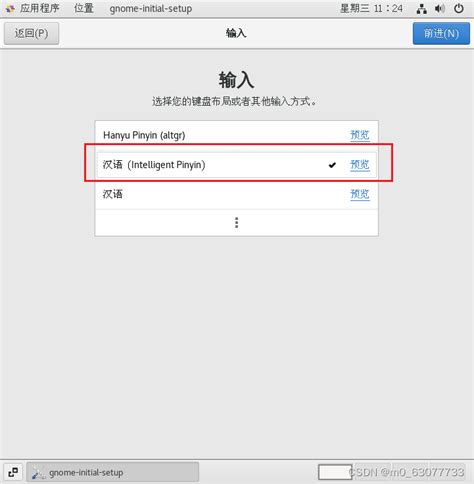Viewport: 474px width, 484px height.
Task: Open the 位置 menu
Action: tap(84, 8)
